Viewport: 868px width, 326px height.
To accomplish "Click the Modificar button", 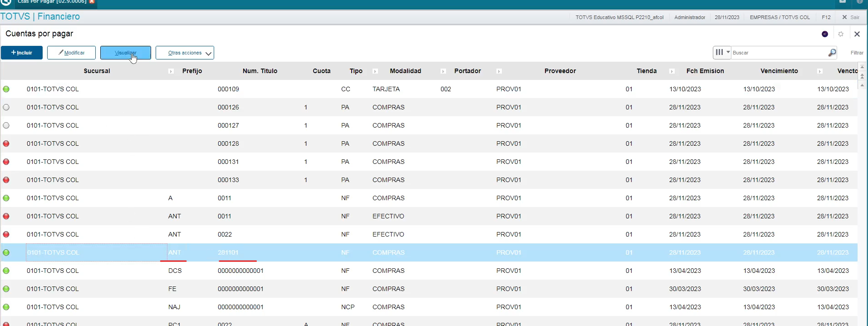I will [71, 53].
